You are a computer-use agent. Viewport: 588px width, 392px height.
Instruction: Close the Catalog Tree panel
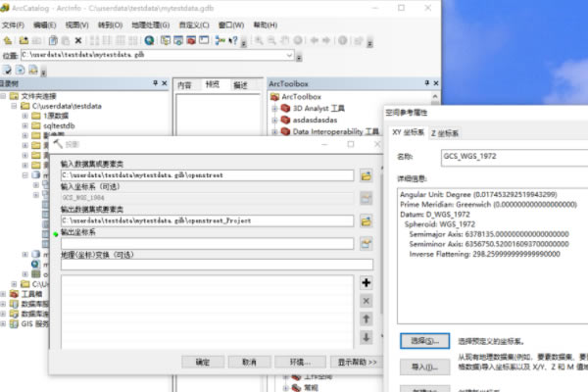165,83
